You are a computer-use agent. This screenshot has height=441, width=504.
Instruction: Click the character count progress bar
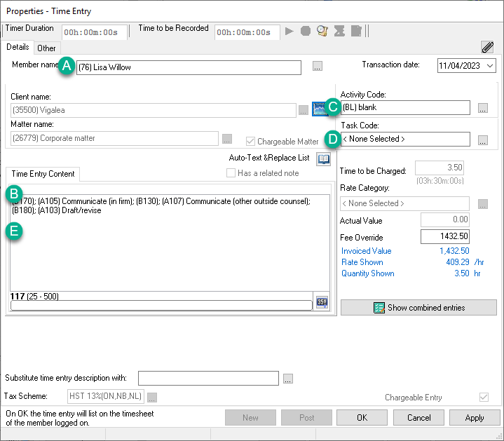pos(161,306)
